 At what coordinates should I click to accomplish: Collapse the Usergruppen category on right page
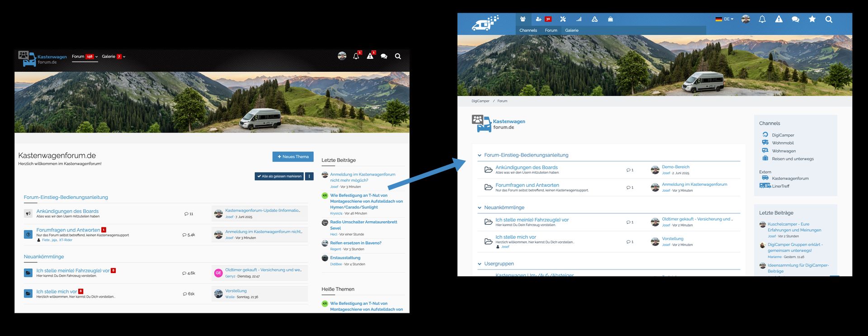point(479,264)
